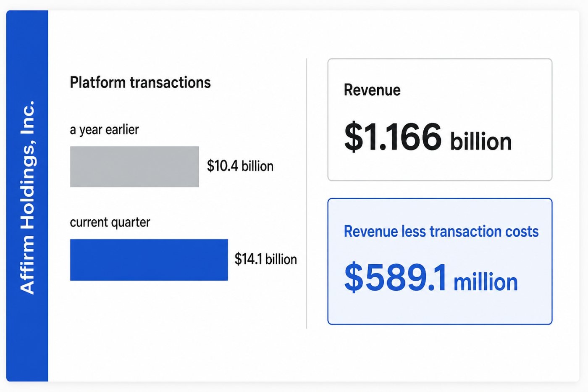Click the "$10.4 billion" value
This screenshot has width=588, height=392.
[x=240, y=166]
